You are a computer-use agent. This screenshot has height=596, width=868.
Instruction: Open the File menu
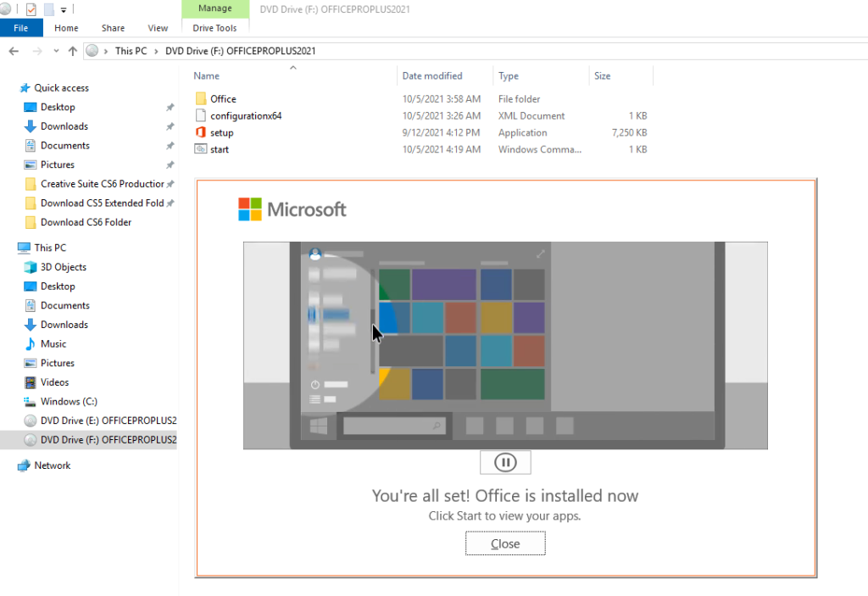(x=21, y=28)
